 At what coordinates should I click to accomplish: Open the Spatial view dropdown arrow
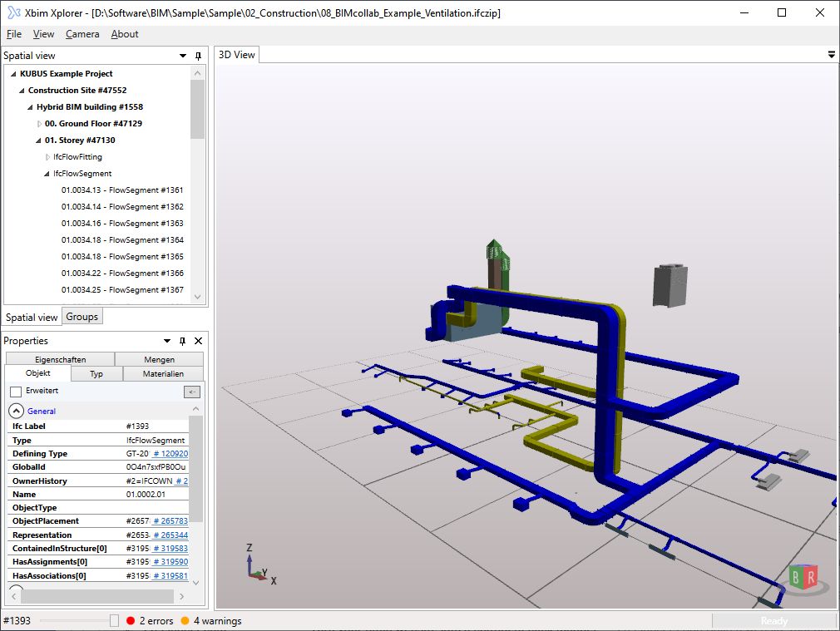181,56
